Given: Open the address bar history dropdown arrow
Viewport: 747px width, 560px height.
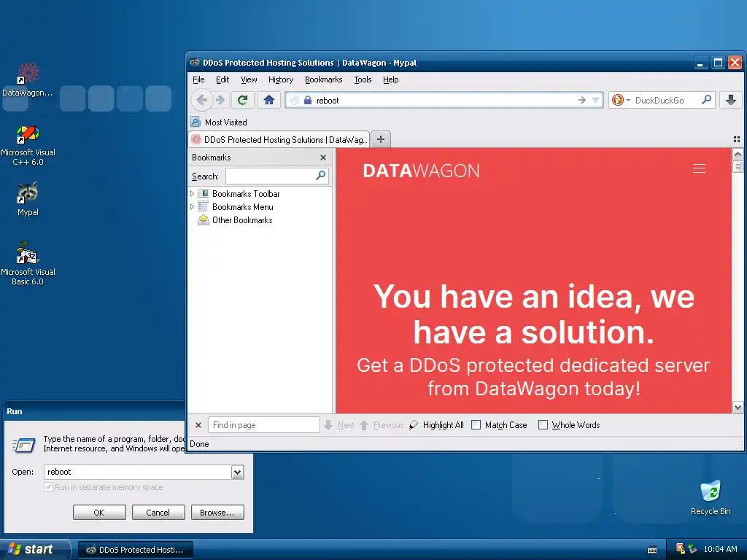Looking at the screenshot, I should (595, 100).
